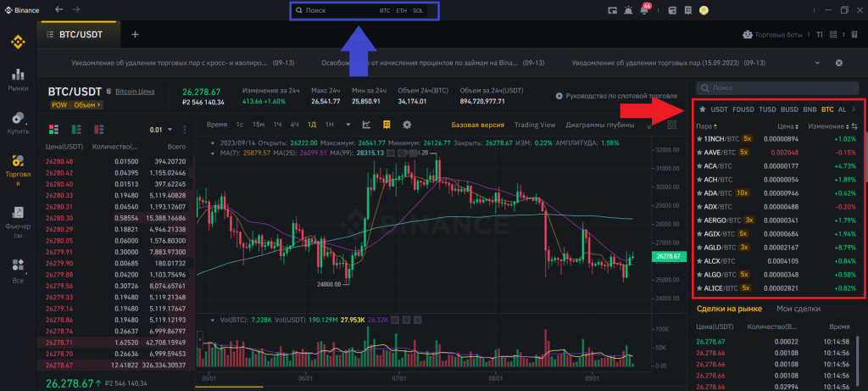Show more quote currency tabs arrow
The height and width of the screenshot is (391, 868).
(854, 109)
